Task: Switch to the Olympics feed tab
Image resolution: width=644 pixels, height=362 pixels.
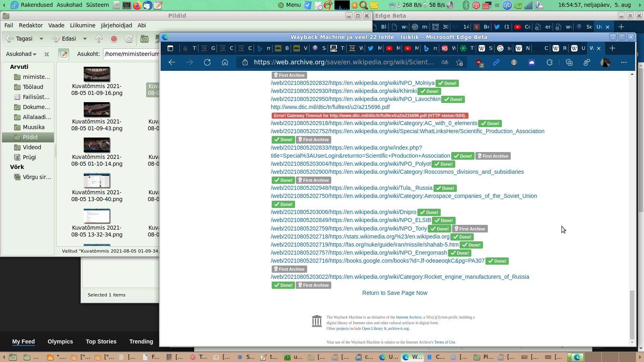Action: 60,341
